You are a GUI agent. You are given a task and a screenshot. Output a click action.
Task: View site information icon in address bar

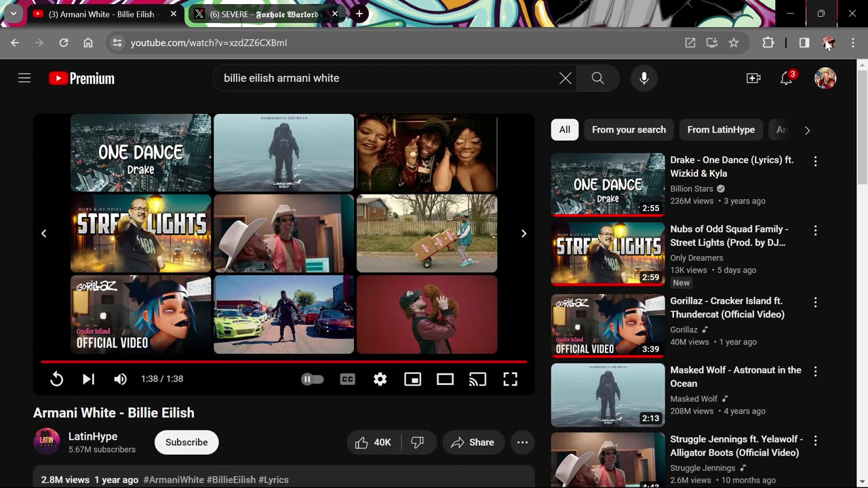(117, 43)
